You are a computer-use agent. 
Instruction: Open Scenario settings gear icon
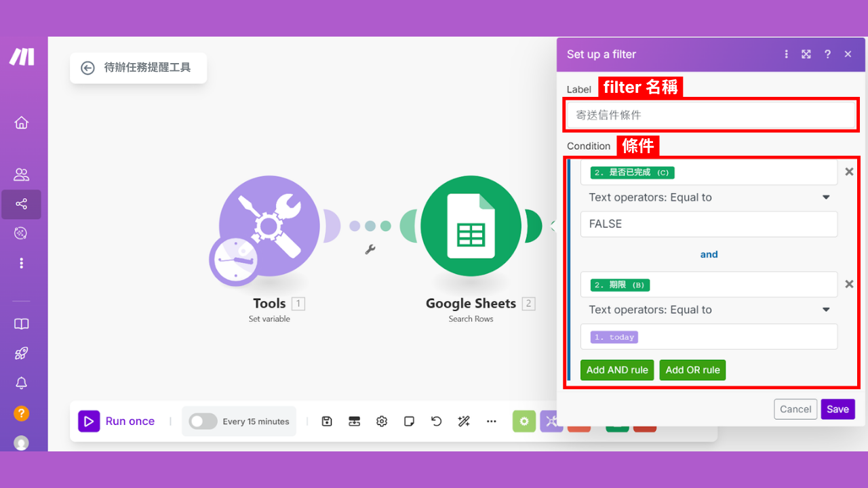[382, 422]
